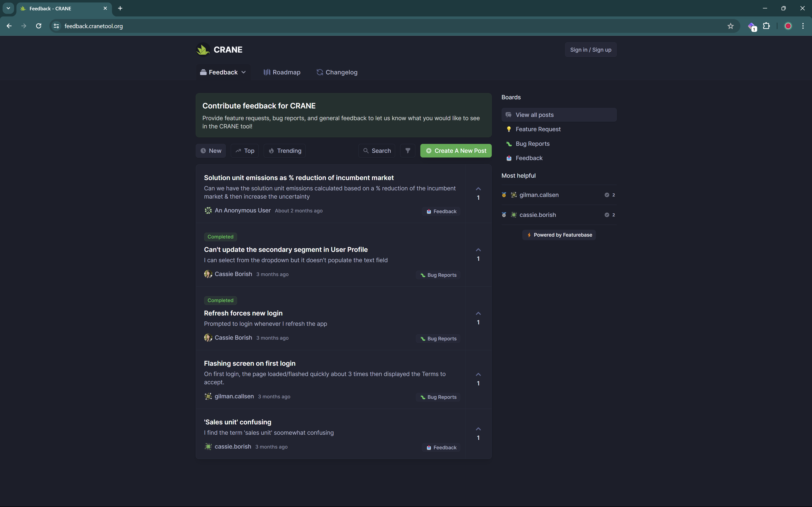This screenshot has width=812, height=507.
Task: Open the tab search dropdown arrow
Action: 8,8
